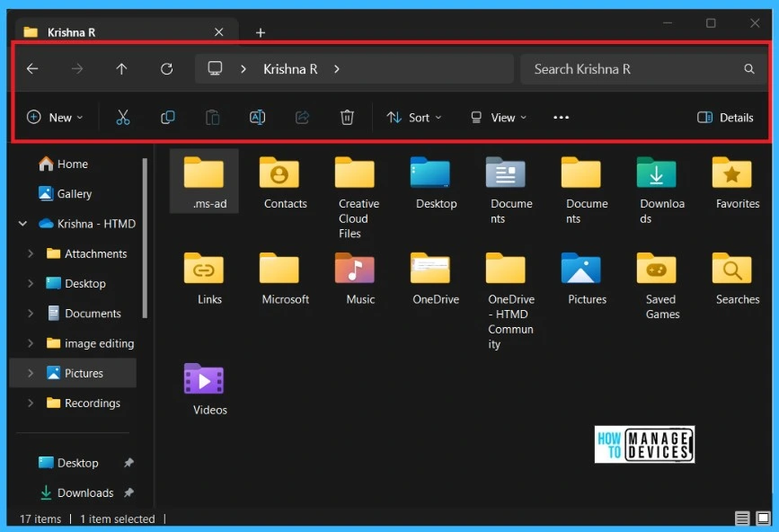Select the Videos folder
Screen dimensions: 779x532
[204, 388]
